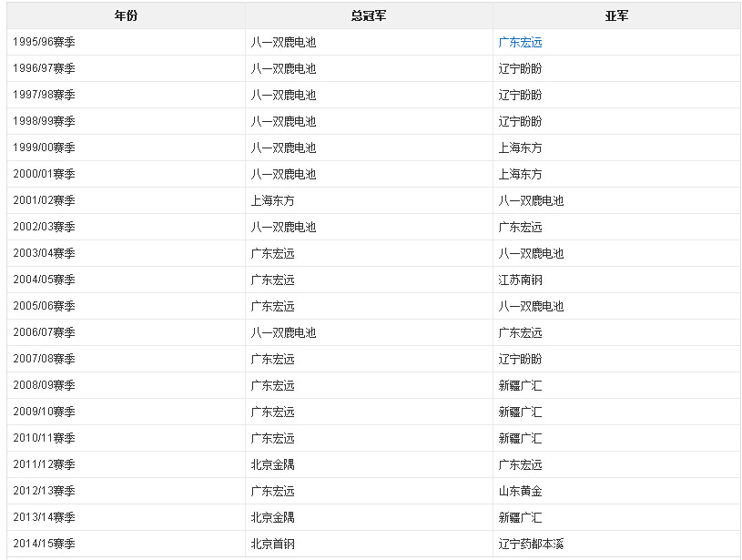Click champion 北京金隅 in 2011/12 row
This screenshot has width=742, height=560.
(272, 465)
